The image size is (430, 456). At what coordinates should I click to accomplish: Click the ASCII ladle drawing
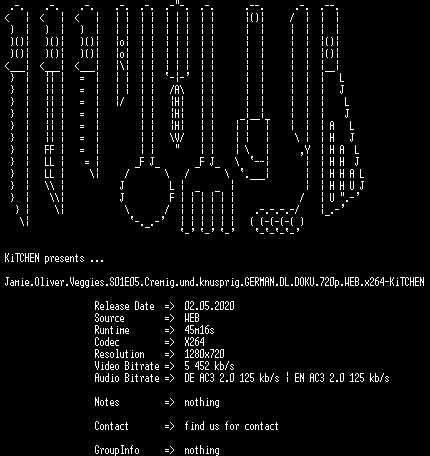coord(279,120)
